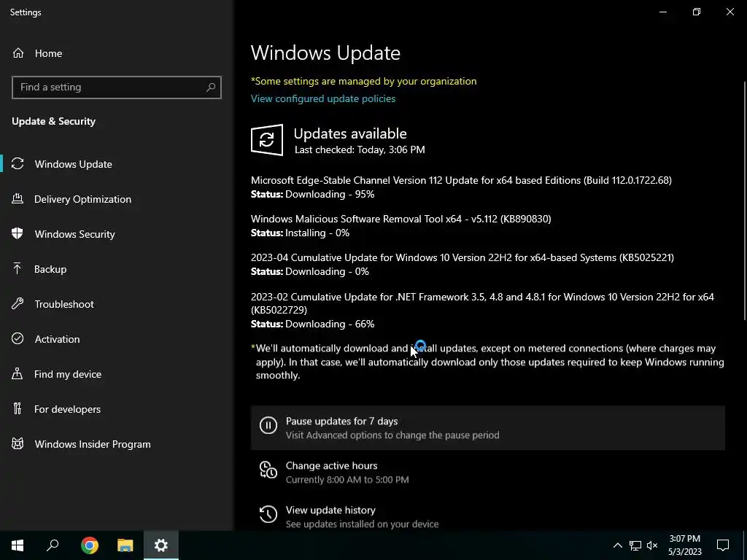
Task: Open Windows Update sync icon in sidebar
Action: pos(18,164)
